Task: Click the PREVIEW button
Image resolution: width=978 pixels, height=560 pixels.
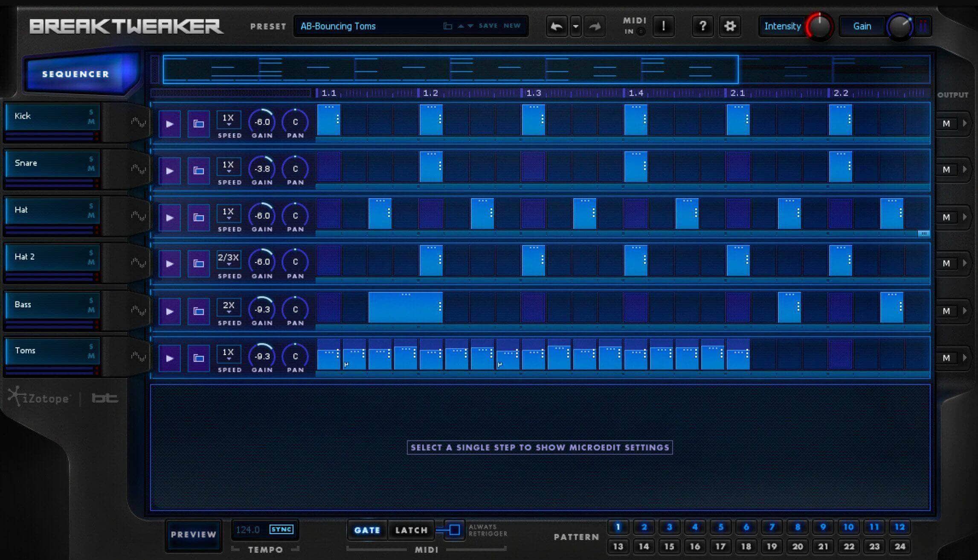Action: [194, 535]
